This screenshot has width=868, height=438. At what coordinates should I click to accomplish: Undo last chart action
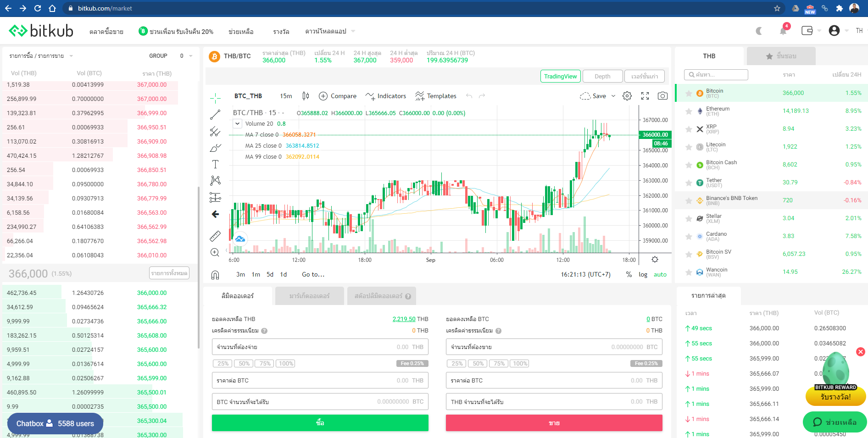(x=469, y=96)
